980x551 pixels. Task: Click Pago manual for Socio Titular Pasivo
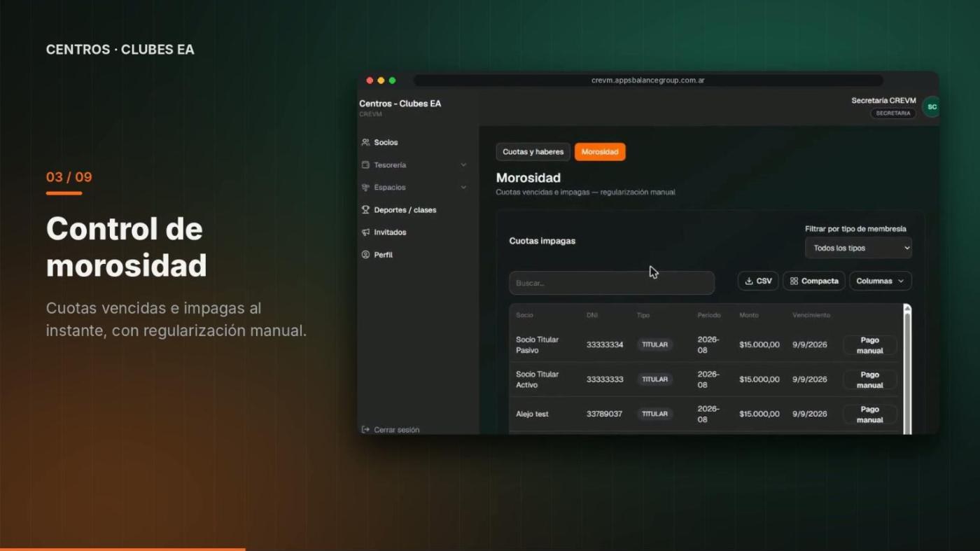(869, 345)
